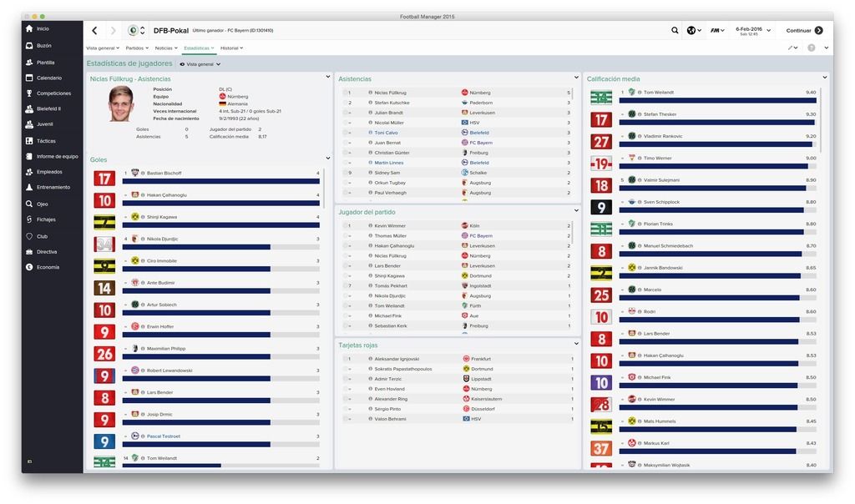Click Niclas Füllkrug's portrait photo
This screenshot has height=504, width=855.
[120, 103]
